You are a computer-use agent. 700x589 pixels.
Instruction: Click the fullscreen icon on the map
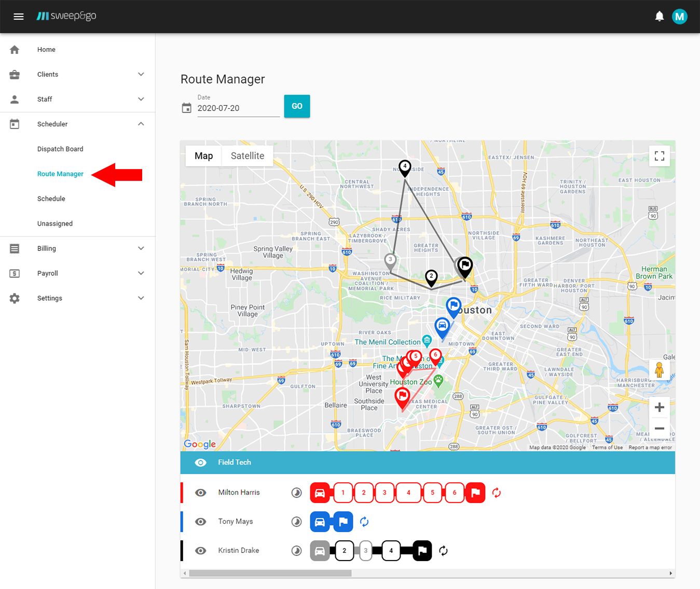(659, 156)
